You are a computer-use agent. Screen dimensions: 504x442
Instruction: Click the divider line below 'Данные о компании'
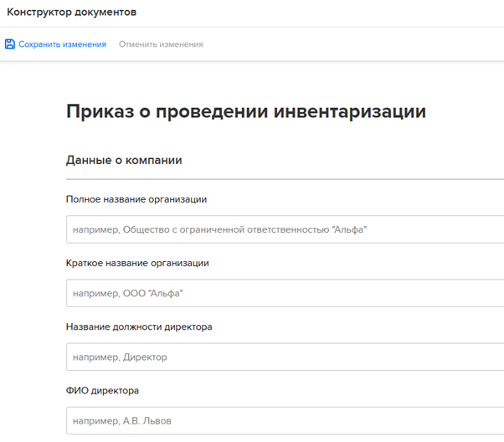(285, 179)
